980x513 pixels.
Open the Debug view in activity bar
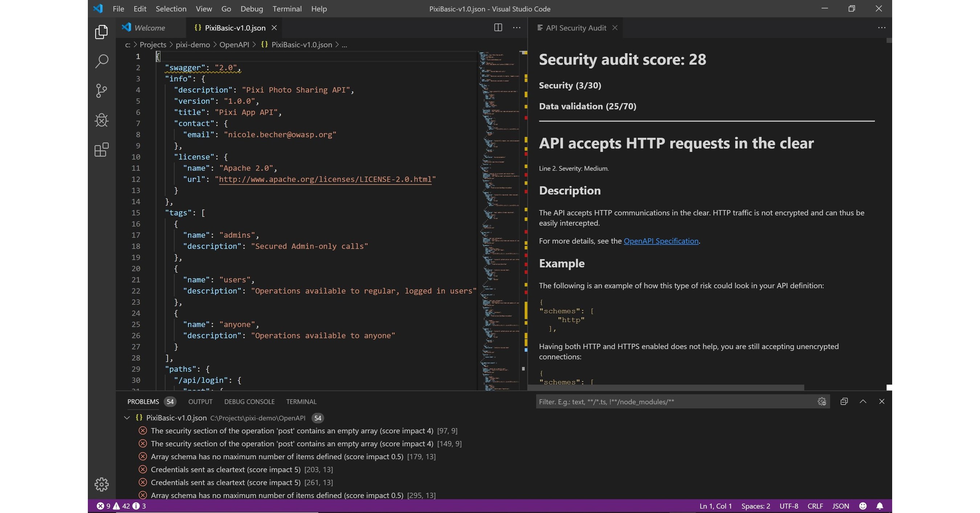(x=101, y=120)
